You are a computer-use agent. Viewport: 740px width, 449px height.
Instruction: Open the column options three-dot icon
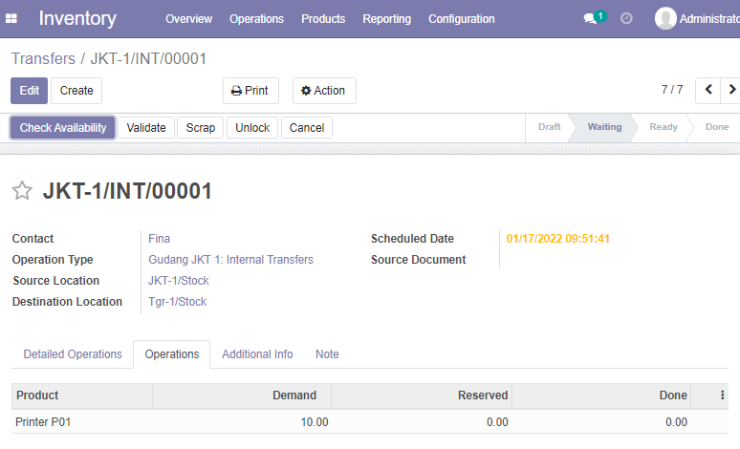coord(722,395)
